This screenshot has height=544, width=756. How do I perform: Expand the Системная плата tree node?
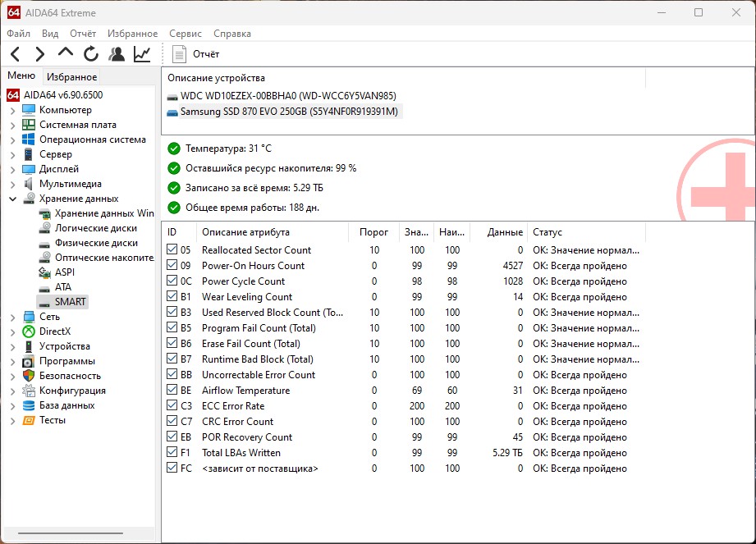pyautogui.click(x=12, y=126)
